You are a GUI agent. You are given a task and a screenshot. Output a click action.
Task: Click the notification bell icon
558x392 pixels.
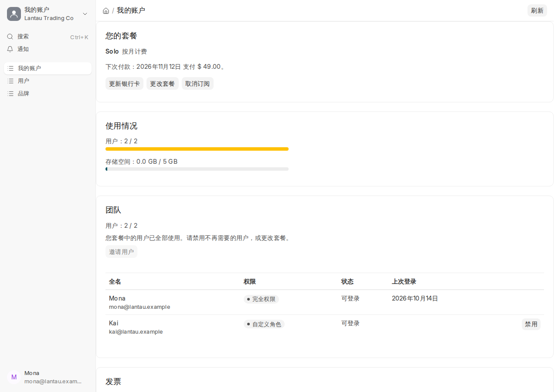tap(10, 49)
